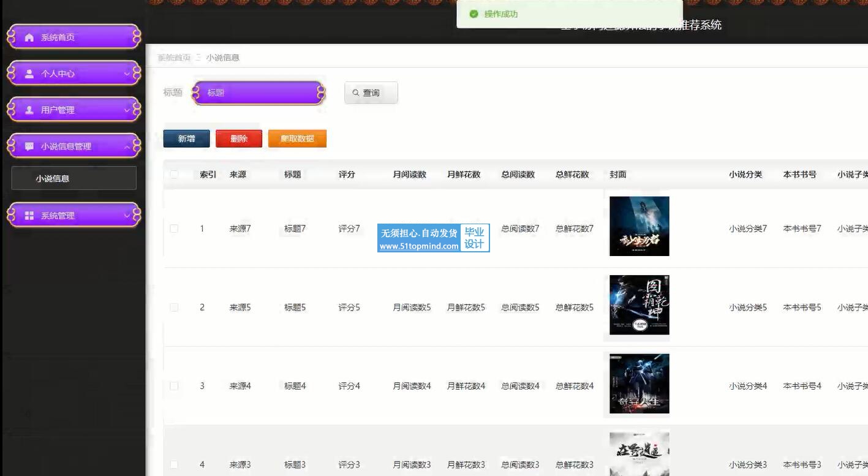
Task: Expand the 用户管理 menu chevron
Action: click(x=127, y=110)
